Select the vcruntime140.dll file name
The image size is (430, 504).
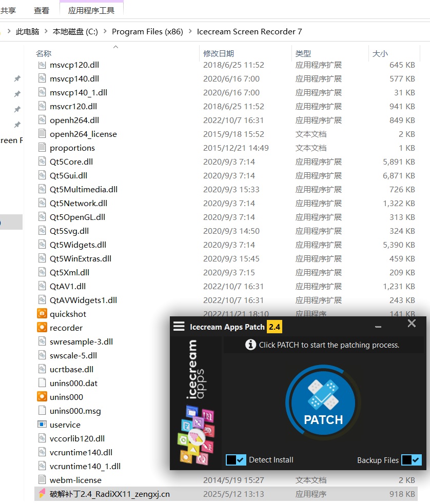click(81, 452)
